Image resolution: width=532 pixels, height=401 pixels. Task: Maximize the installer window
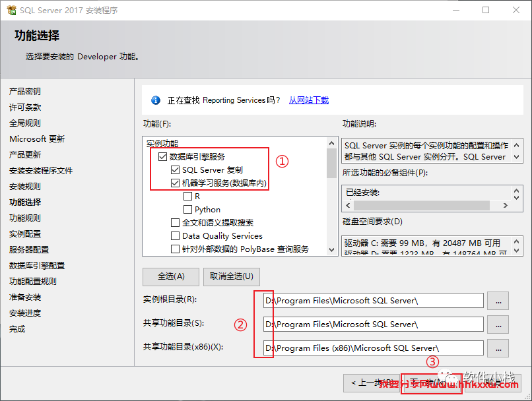point(486,10)
